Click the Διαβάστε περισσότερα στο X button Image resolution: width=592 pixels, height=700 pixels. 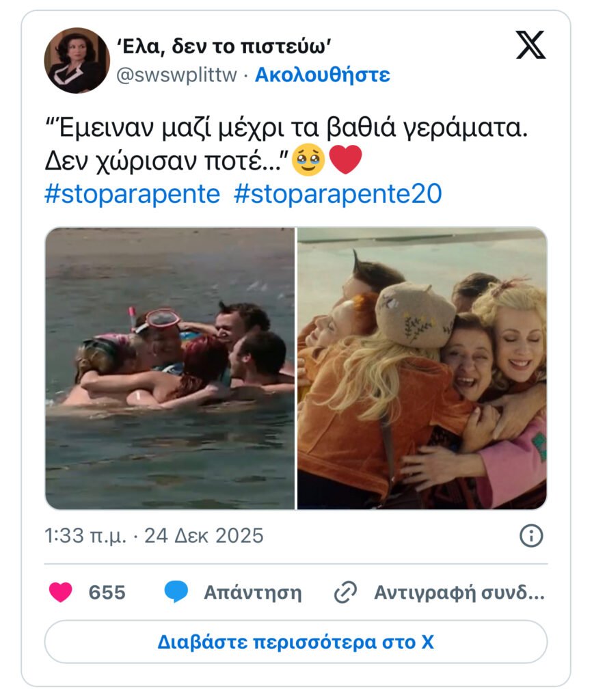(296, 642)
